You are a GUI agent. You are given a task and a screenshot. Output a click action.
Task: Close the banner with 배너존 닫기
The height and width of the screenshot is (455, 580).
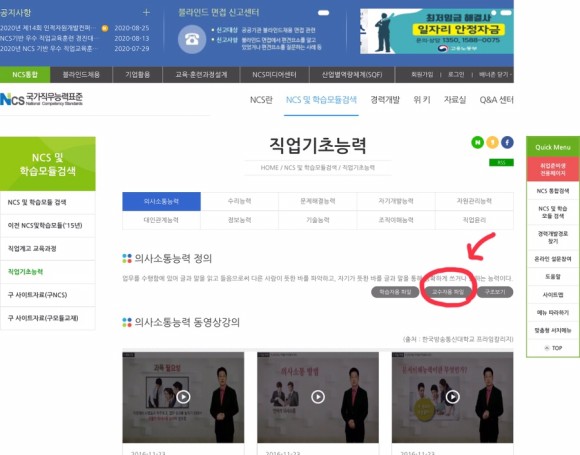tap(495, 75)
